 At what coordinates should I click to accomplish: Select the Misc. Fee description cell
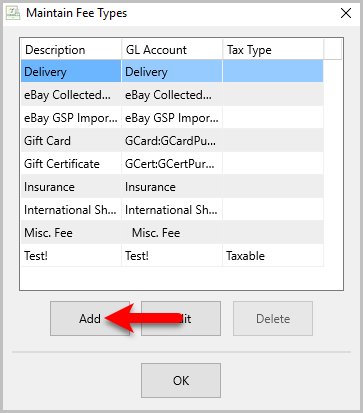71,233
